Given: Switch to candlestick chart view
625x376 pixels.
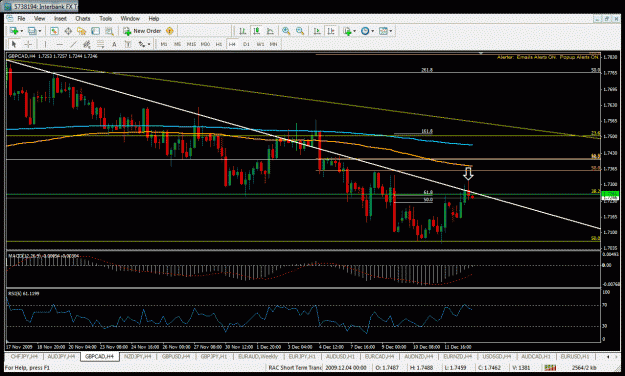Looking at the screenshot, I should pos(256,31).
